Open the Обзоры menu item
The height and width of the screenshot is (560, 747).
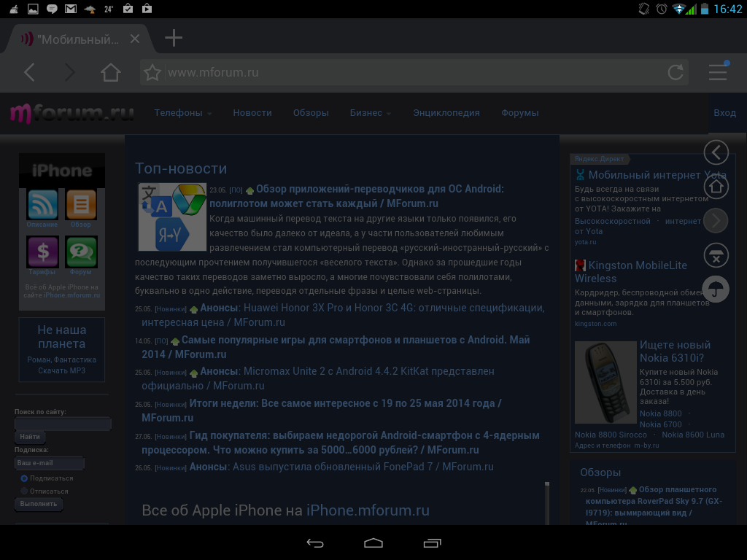coord(311,113)
